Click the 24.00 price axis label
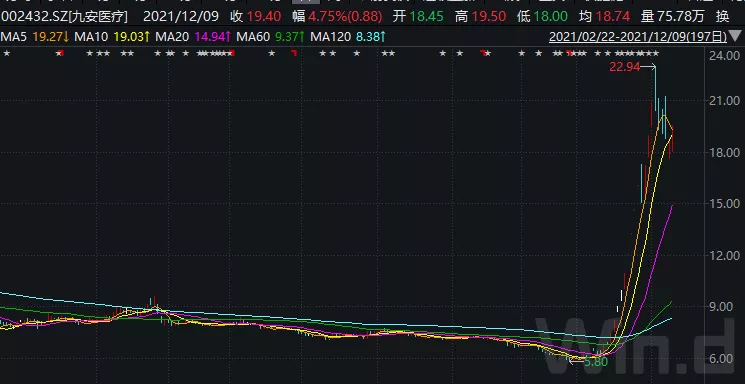This screenshot has height=384, width=745. point(724,56)
